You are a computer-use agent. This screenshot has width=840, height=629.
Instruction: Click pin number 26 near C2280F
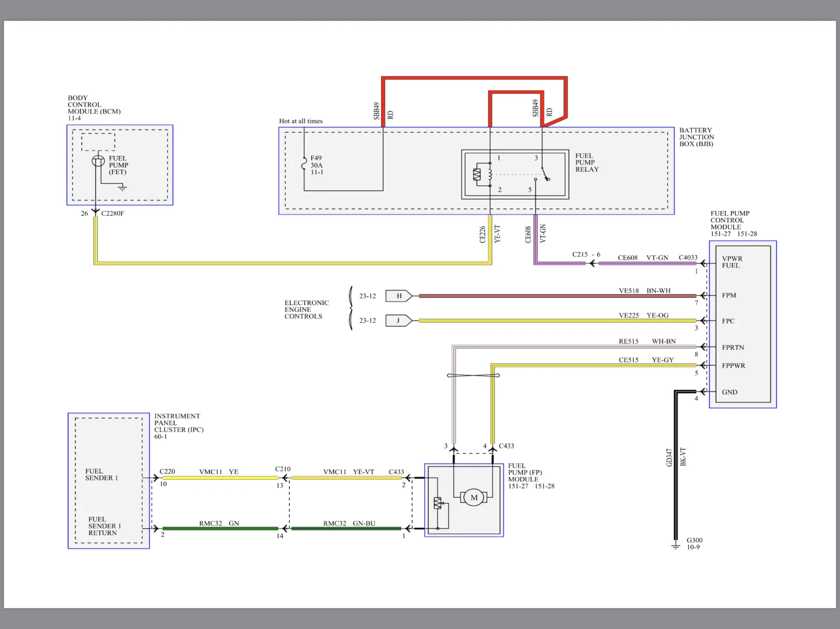click(x=85, y=214)
